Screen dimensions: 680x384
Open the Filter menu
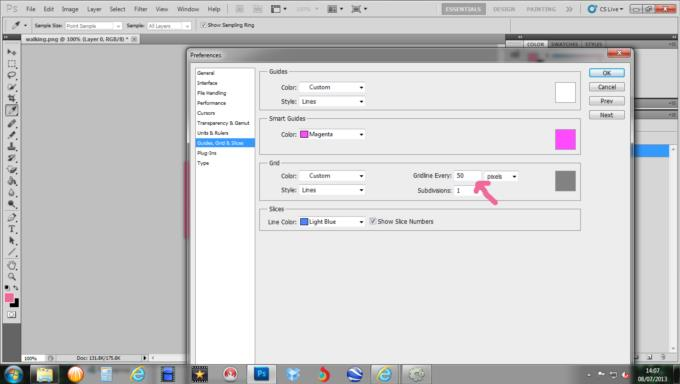141,9
